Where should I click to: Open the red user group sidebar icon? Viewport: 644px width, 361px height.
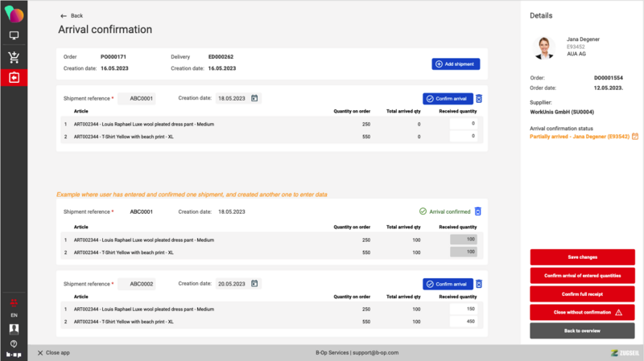(x=14, y=303)
